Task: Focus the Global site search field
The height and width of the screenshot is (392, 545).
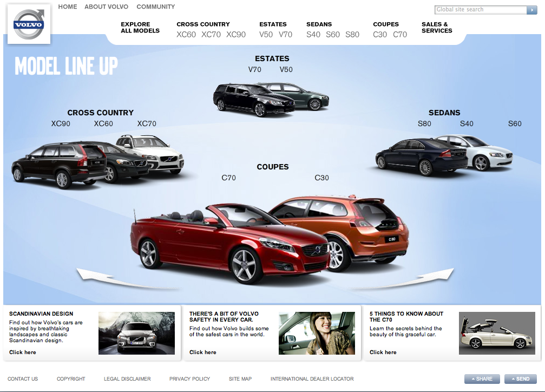Action: point(480,10)
